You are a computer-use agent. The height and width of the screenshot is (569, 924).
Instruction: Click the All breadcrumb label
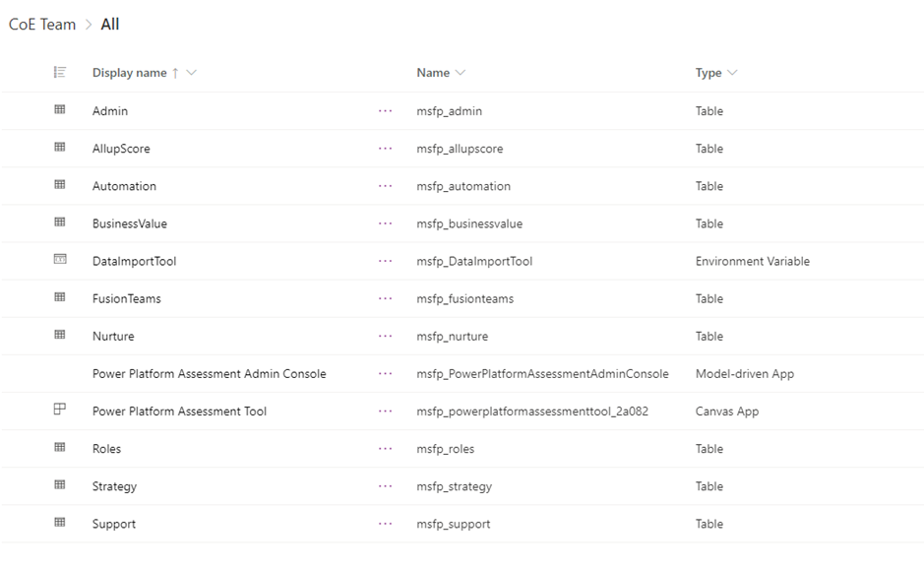pos(109,24)
